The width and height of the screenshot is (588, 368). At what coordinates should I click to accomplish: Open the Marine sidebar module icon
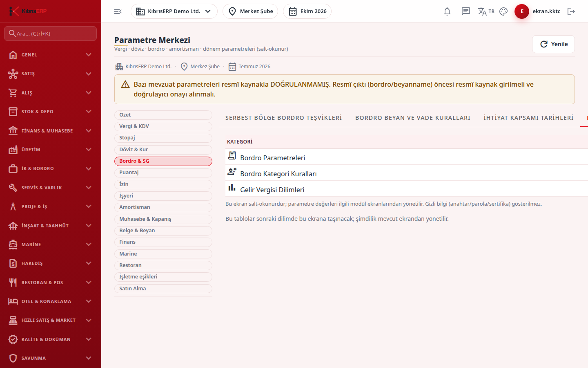pos(13,245)
